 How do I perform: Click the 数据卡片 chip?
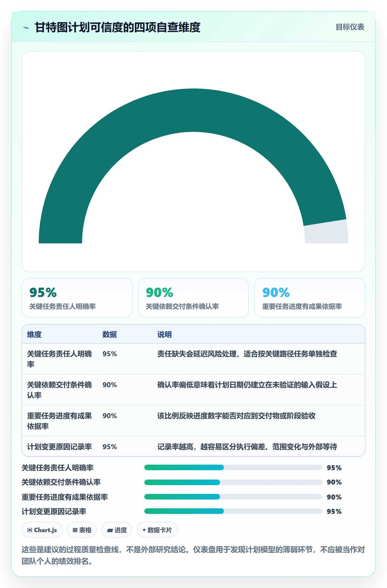click(x=157, y=530)
